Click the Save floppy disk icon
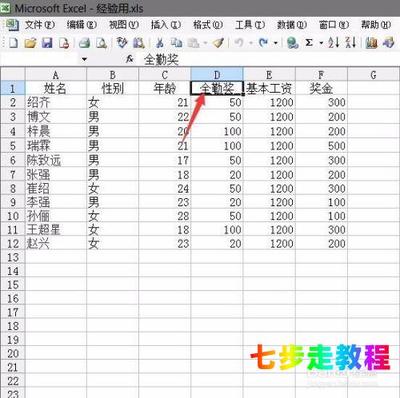400x398 pixels. 47,43
